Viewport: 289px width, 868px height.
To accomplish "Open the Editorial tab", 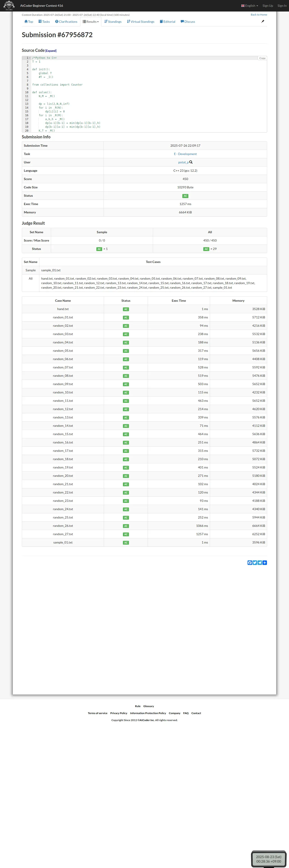I will coord(167,22).
